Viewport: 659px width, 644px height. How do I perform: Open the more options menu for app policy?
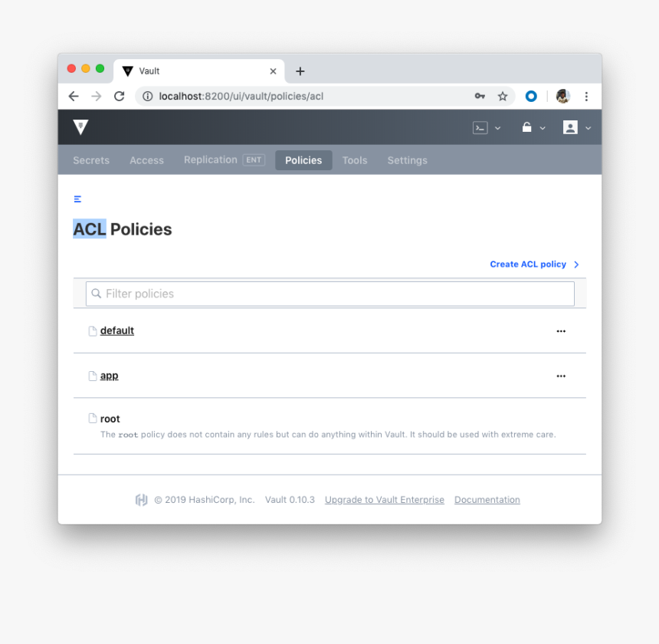click(x=561, y=376)
